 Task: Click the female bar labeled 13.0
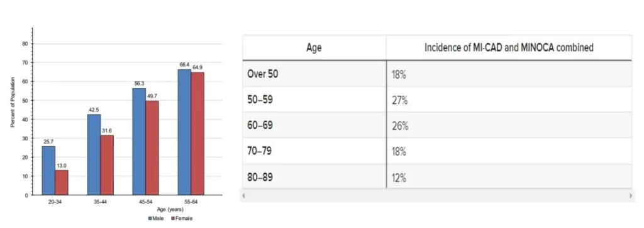pos(62,183)
